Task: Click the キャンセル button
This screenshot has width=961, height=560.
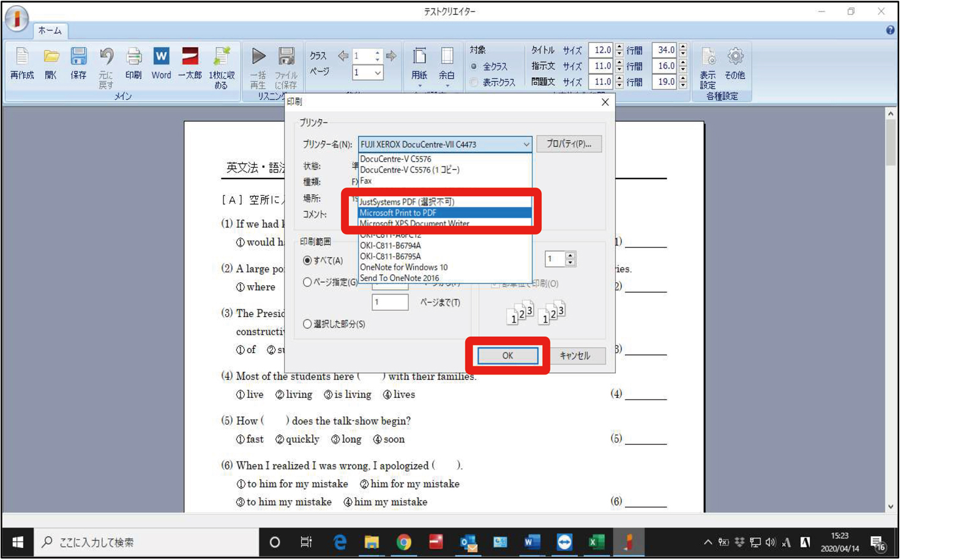Action: [574, 356]
